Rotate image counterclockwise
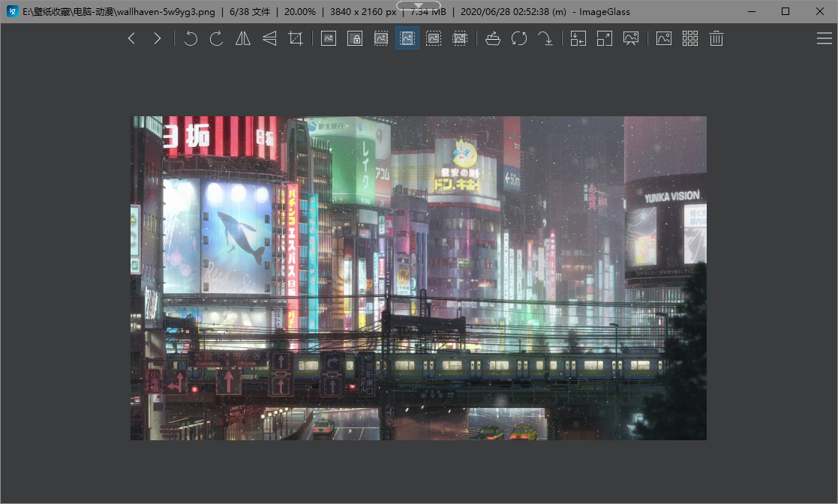 coord(191,38)
